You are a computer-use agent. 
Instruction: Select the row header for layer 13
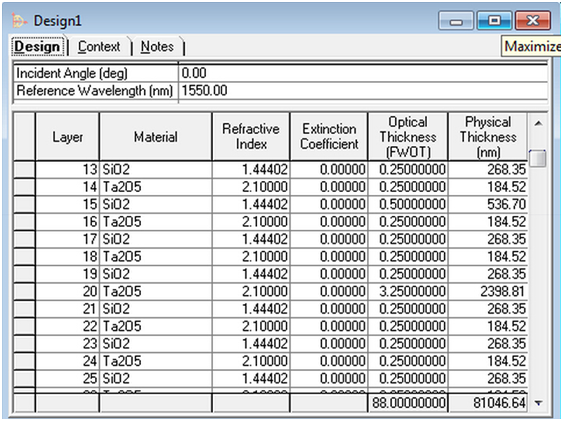coord(24,169)
